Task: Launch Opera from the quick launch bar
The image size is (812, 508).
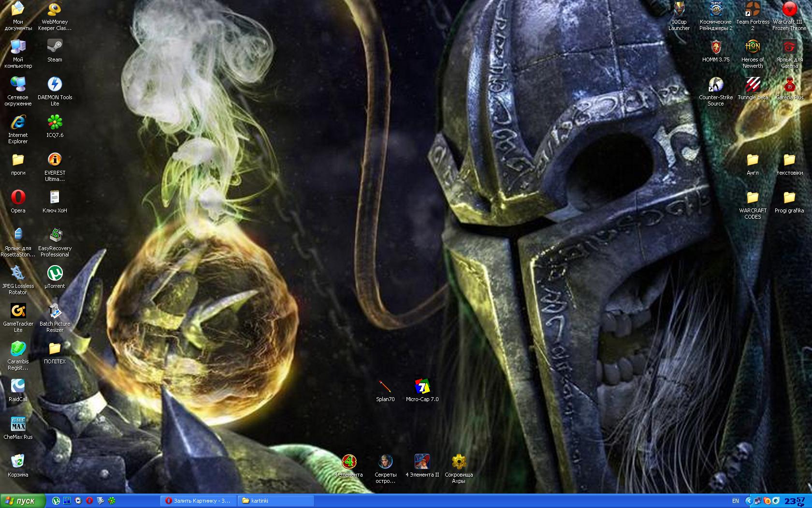Action: point(89,501)
